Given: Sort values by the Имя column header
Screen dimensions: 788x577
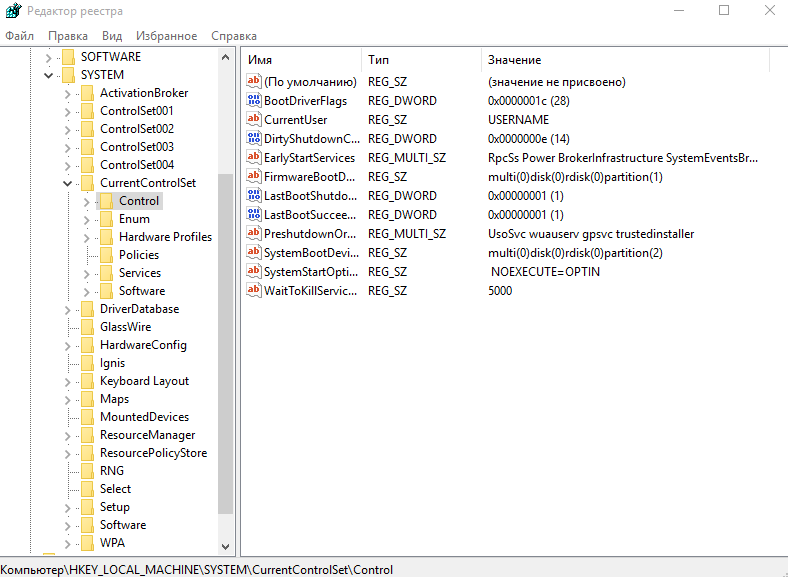Looking at the screenshot, I should point(300,60).
